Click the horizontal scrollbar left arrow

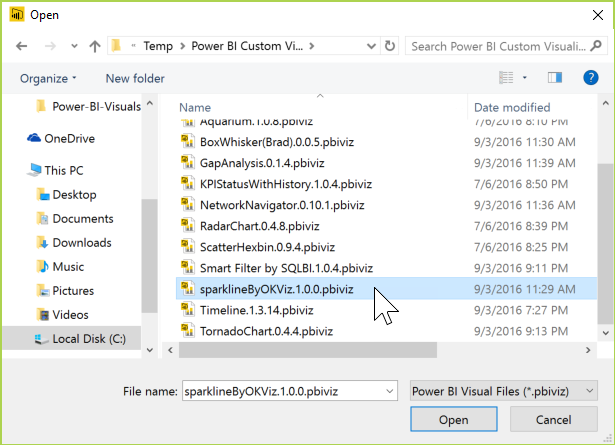click(170, 350)
